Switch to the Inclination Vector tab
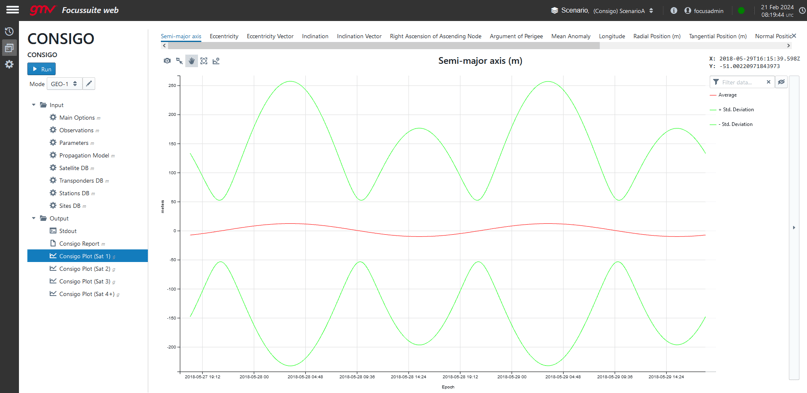 click(x=359, y=36)
